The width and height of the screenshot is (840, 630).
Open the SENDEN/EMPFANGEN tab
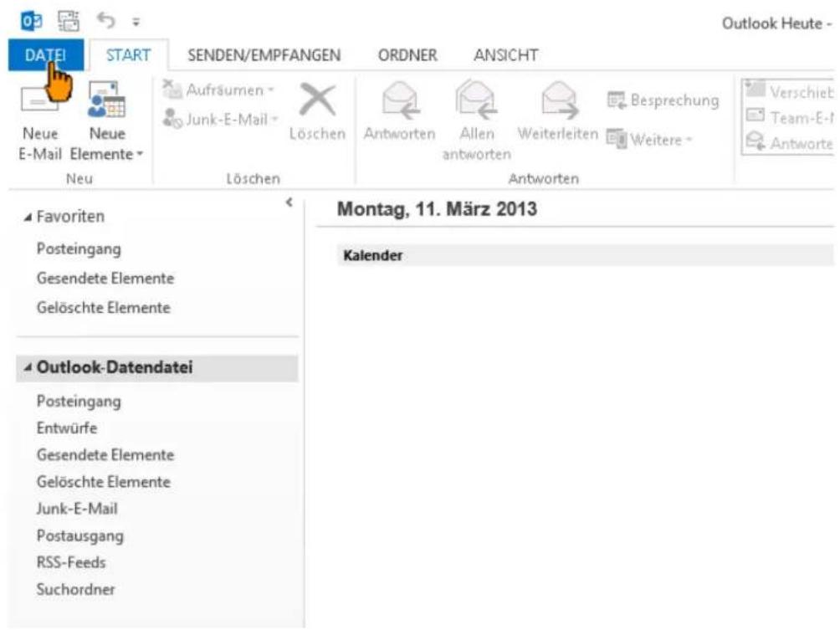(x=264, y=54)
